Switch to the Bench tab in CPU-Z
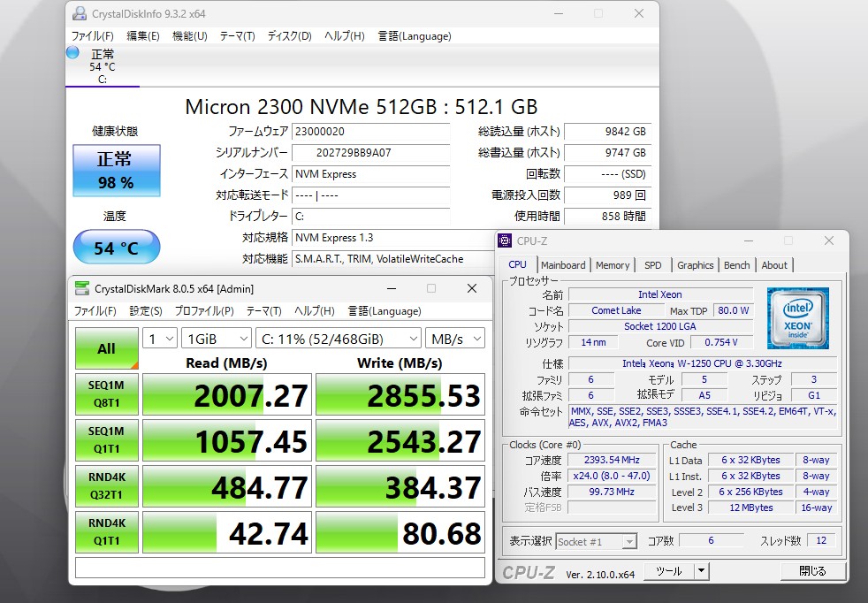 coord(737,265)
